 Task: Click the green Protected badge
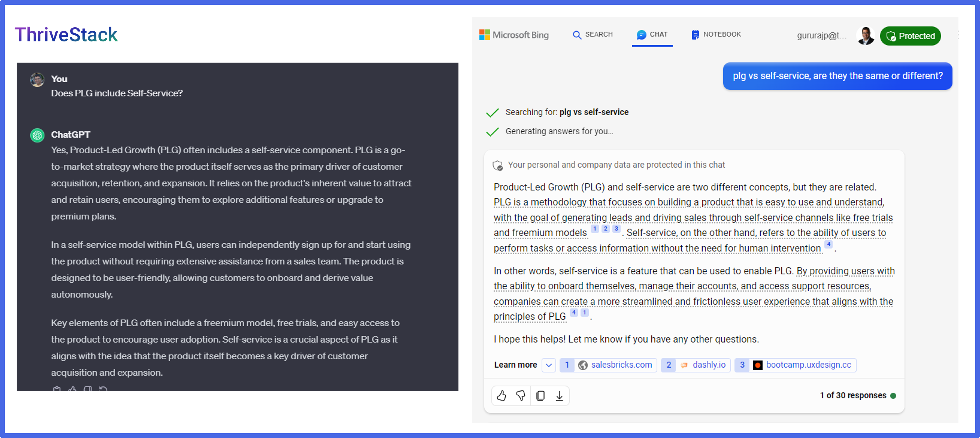tap(910, 36)
